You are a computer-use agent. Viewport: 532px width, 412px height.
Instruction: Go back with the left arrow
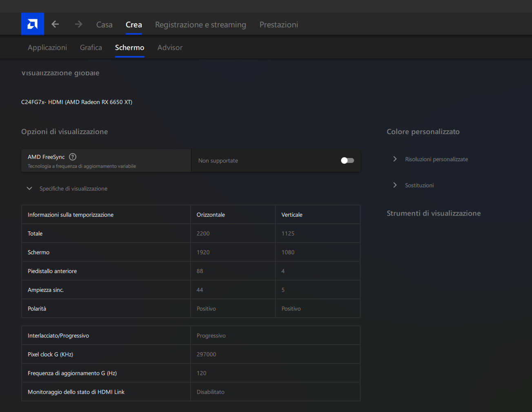[55, 24]
